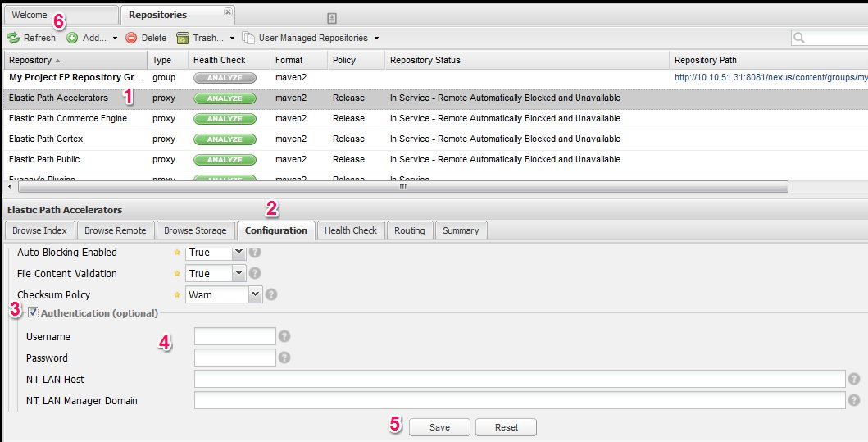Click the NT LAN Host input field
Image resolution: width=868 pixels, height=442 pixels.
520,379
